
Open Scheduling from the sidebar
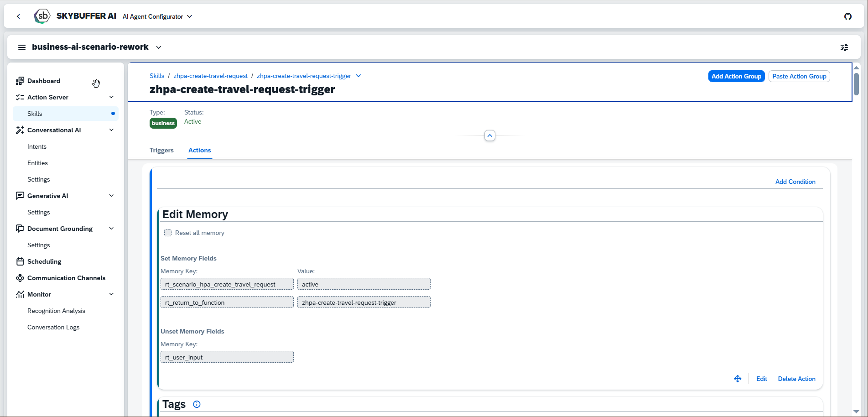coord(44,261)
